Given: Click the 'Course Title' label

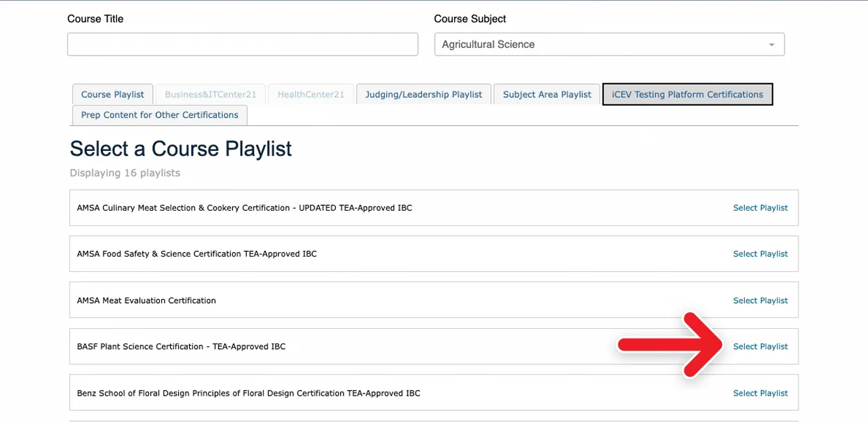Looking at the screenshot, I should click(95, 19).
